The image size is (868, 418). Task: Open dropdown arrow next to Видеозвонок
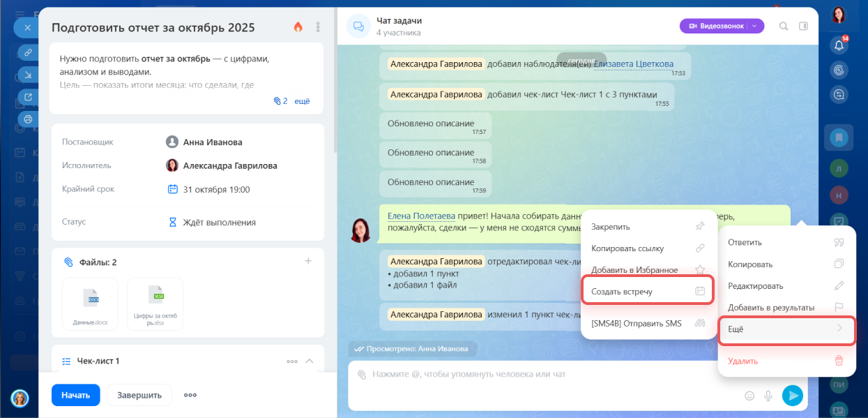pos(754,26)
